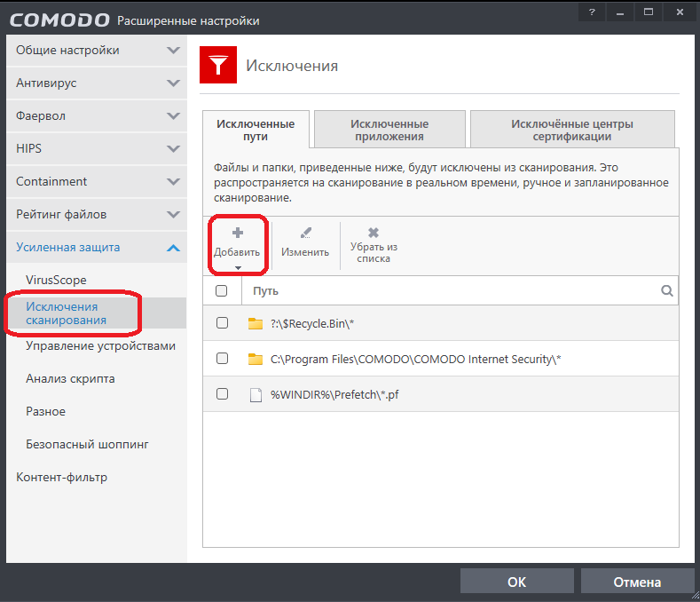Click Containment section label
The height and width of the screenshot is (602, 700).
pos(51,181)
